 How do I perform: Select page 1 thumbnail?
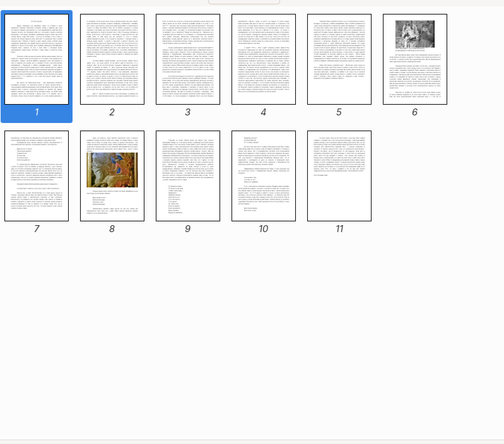tap(37, 59)
